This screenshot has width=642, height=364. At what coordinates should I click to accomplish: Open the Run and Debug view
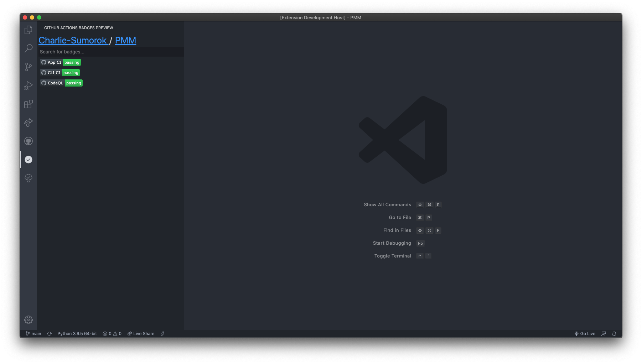coord(29,85)
